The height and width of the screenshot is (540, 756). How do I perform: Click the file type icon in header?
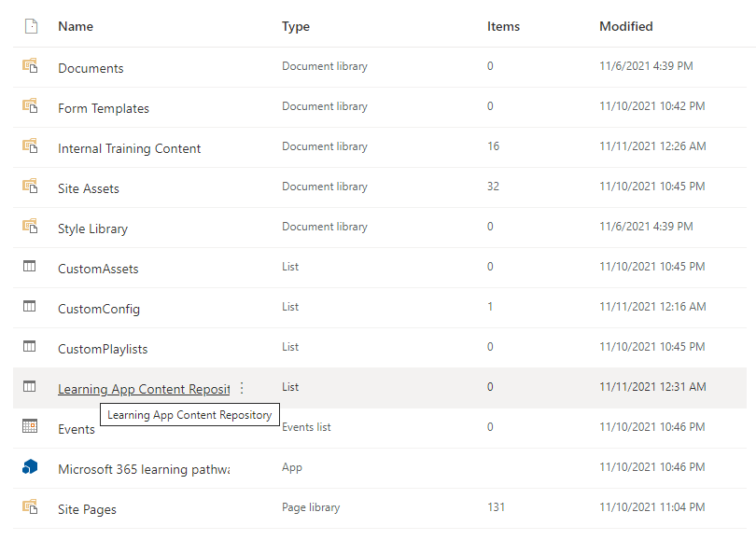(31, 26)
